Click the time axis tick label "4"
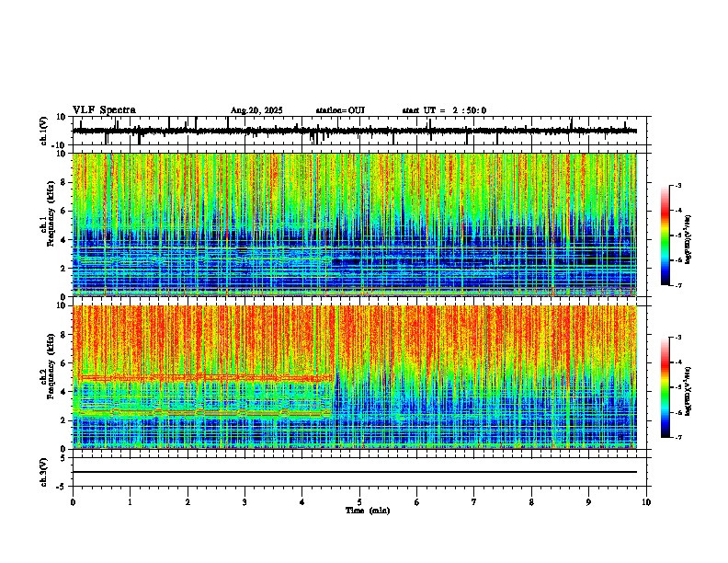Screen dimensions: 728x563 click(x=302, y=502)
